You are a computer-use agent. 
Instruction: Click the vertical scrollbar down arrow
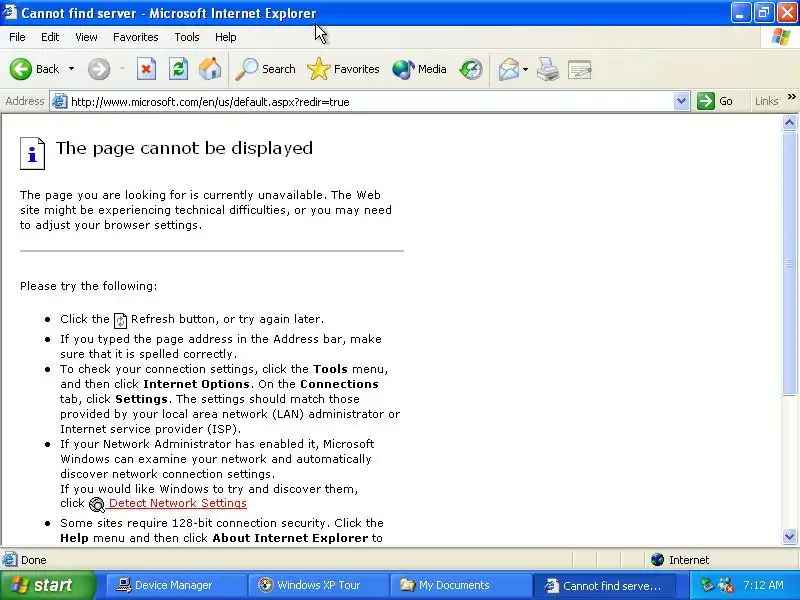(789, 536)
